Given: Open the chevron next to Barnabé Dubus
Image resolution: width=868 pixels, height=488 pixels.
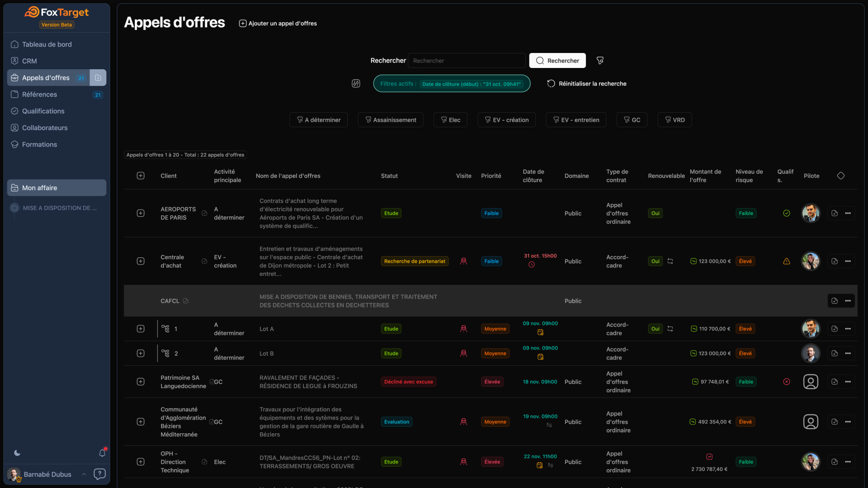Looking at the screenshot, I should click(x=84, y=474).
